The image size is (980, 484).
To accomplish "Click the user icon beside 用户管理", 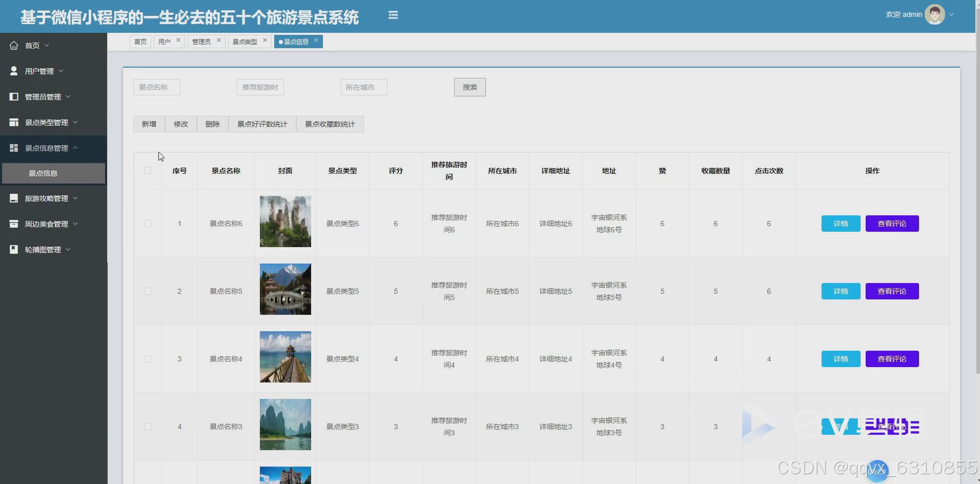I will (14, 71).
